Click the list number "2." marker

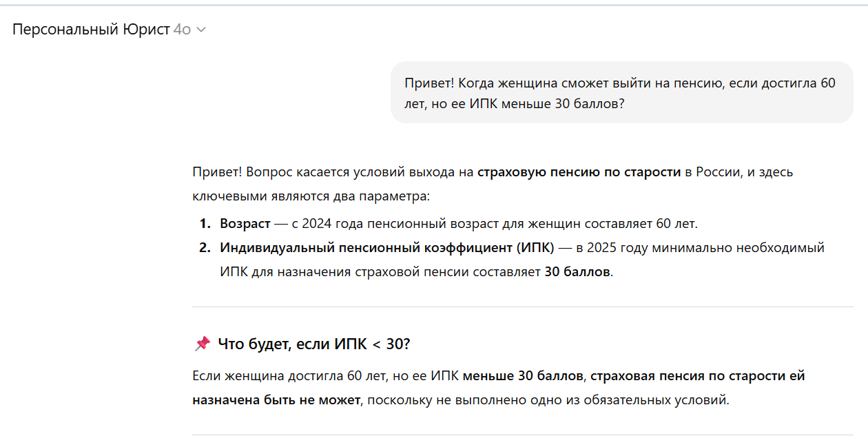[205, 247]
